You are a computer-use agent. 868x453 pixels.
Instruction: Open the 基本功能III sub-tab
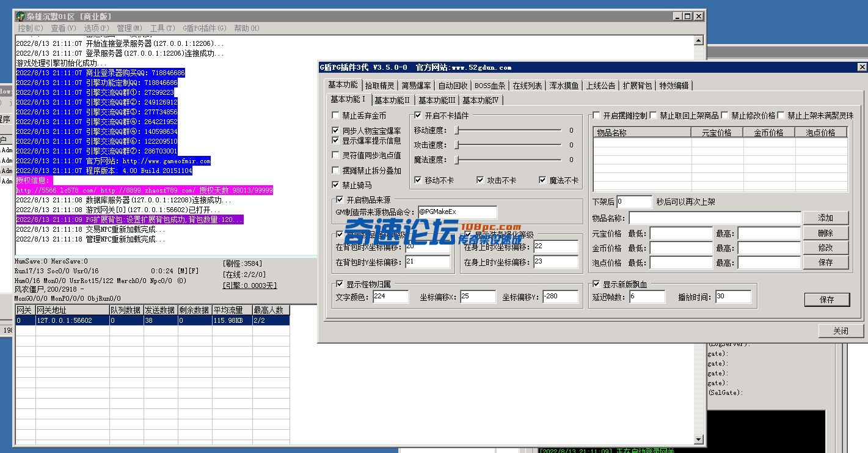click(x=437, y=100)
